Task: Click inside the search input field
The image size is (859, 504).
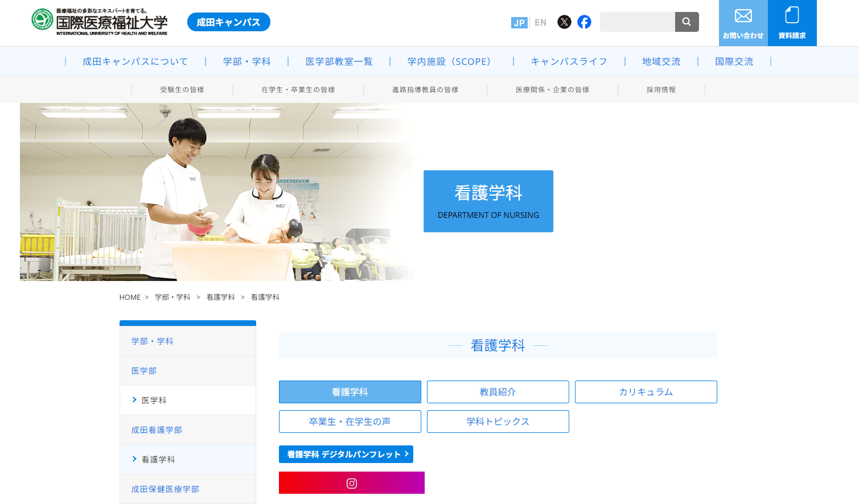Action: pos(638,22)
